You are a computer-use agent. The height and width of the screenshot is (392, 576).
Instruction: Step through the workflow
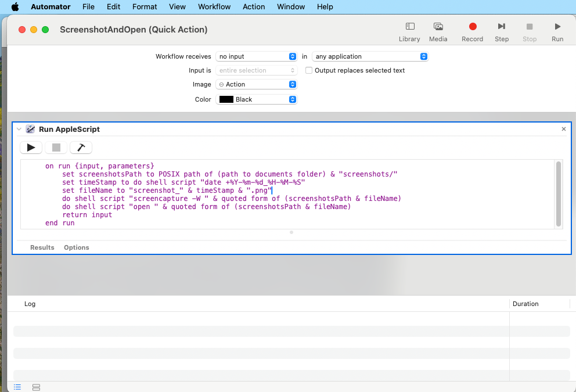coord(502,27)
